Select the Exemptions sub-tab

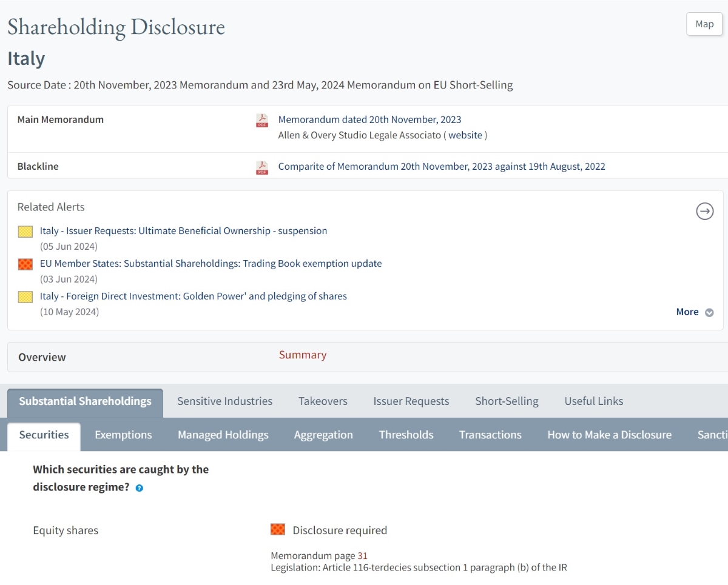123,435
